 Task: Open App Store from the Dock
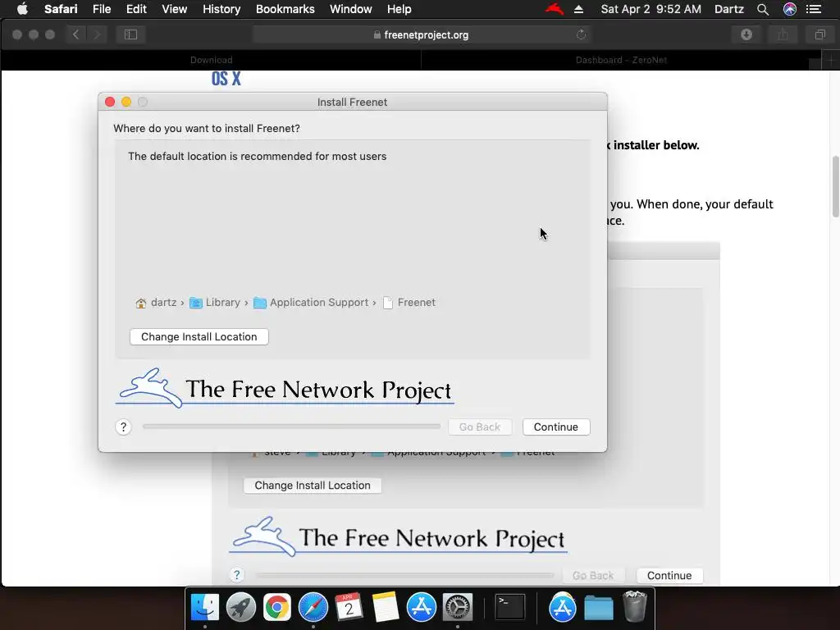coord(422,608)
